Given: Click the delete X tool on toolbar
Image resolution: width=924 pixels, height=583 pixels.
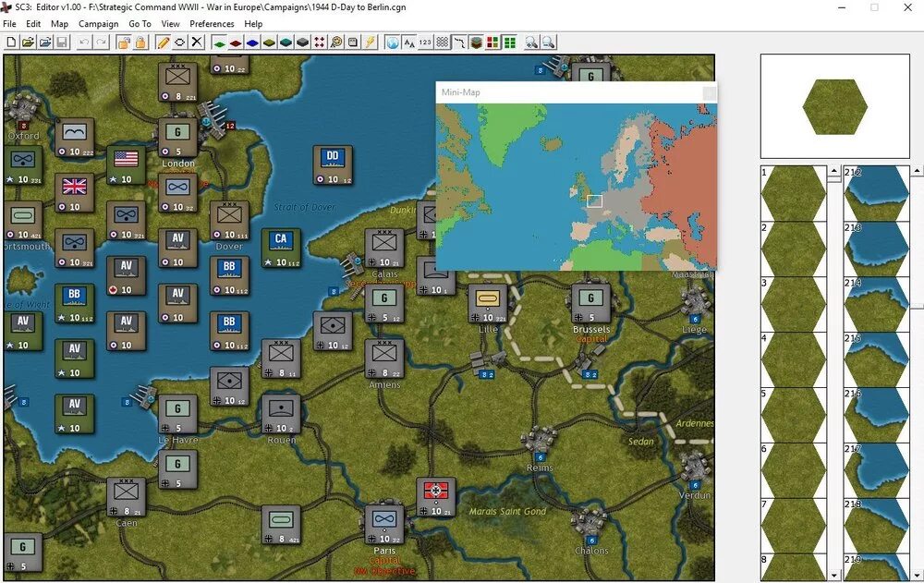Looking at the screenshot, I should 195,42.
